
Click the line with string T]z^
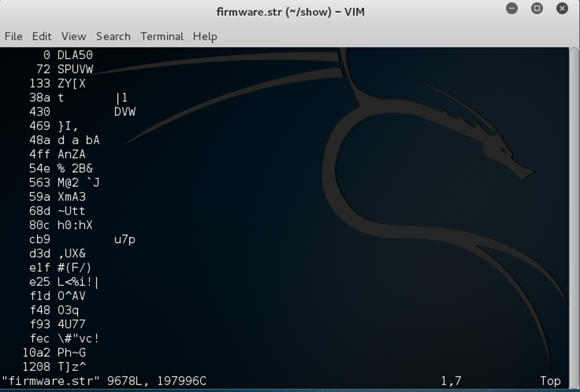click(54, 367)
